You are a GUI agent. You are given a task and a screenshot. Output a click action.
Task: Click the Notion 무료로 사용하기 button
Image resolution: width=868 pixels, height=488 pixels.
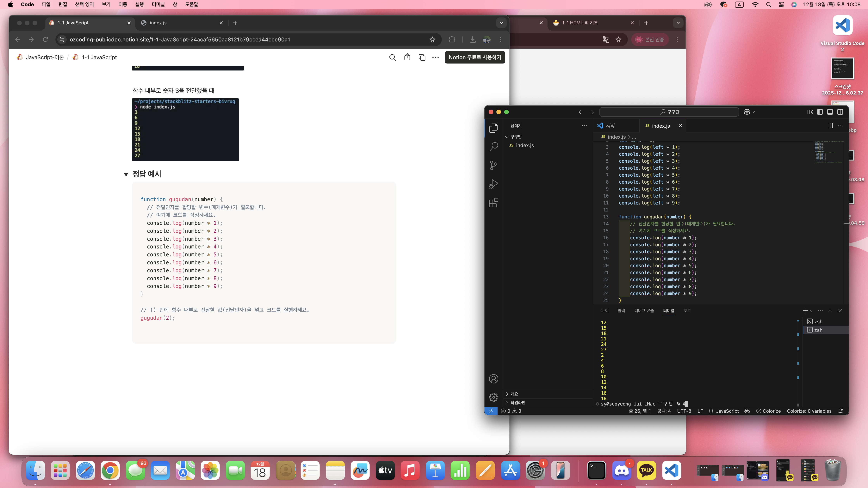pyautogui.click(x=475, y=57)
